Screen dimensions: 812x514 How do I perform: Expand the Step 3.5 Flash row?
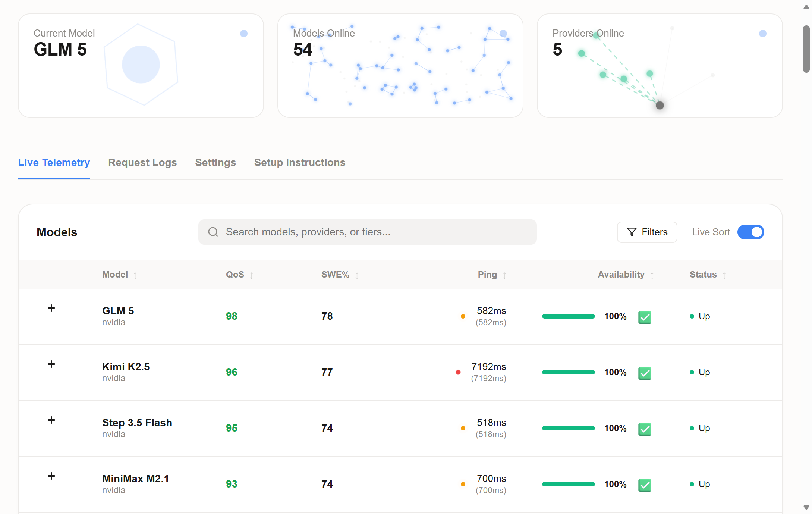tap(51, 420)
